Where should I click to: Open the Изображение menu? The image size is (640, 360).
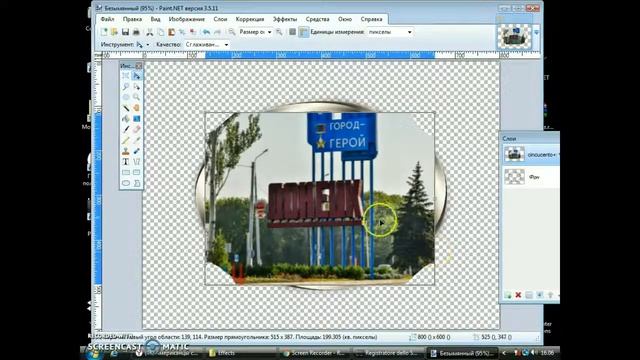click(x=187, y=19)
